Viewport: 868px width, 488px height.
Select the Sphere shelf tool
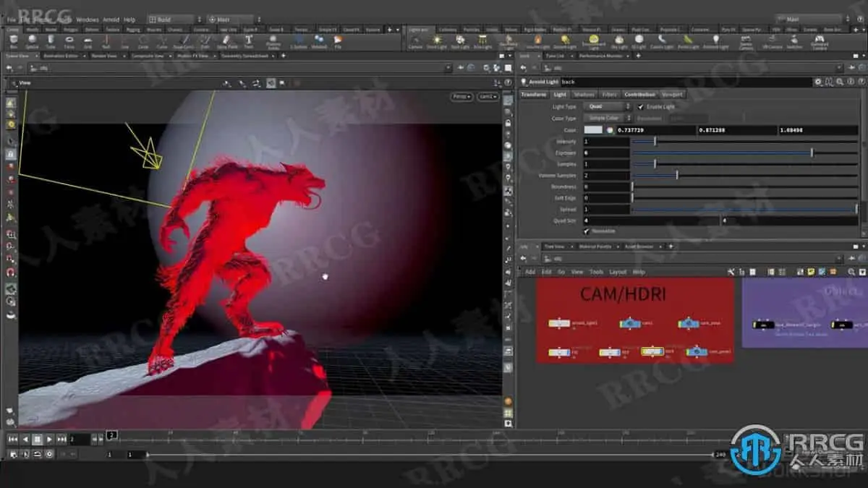click(31, 40)
